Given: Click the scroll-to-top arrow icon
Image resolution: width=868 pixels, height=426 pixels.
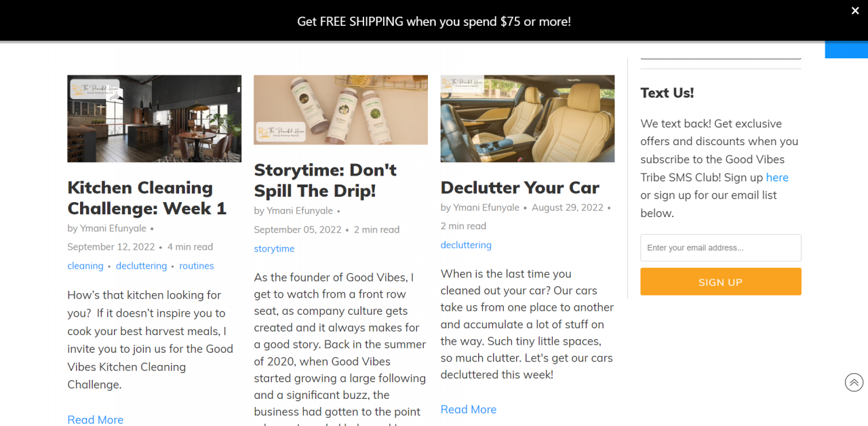Looking at the screenshot, I should 854,383.
